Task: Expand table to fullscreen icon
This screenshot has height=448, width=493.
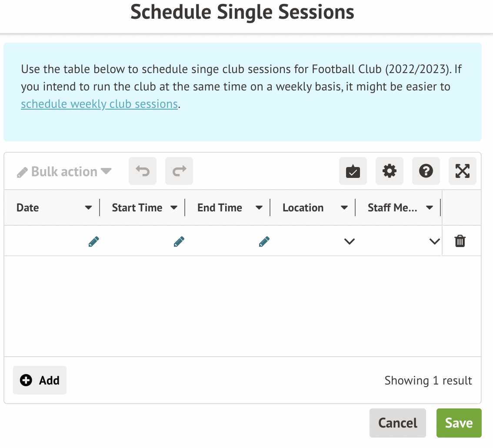Action: 463,171
